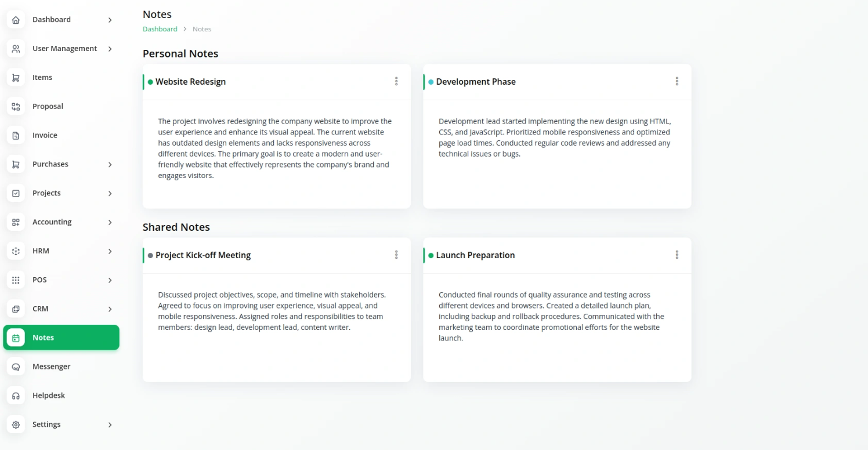Image resolution: width=868 pixels, height=450 pixels.
Task: Click the Messenger chat icon
Action: [x=16, y=367]
